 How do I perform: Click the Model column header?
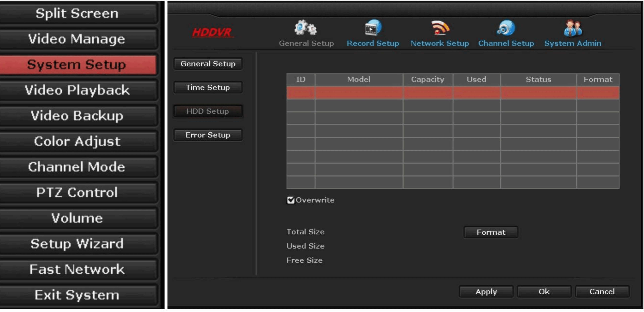click(x=359, y=80)
